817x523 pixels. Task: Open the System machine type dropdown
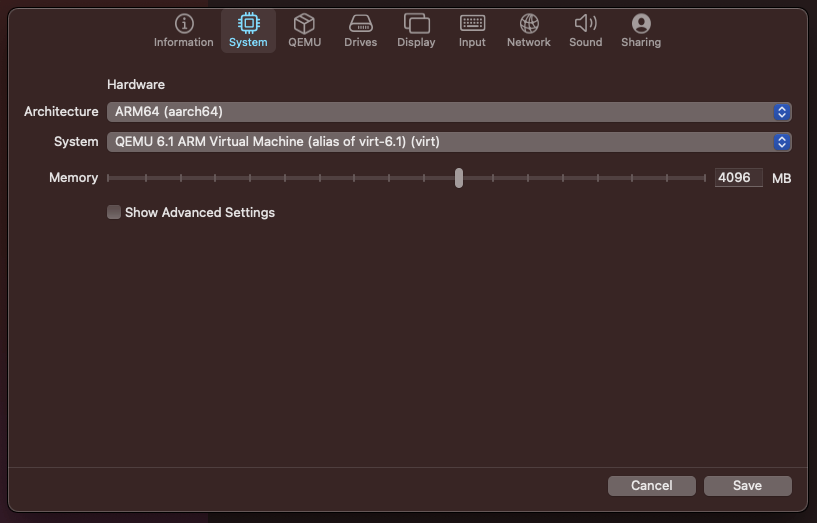(x=449, y=142)
